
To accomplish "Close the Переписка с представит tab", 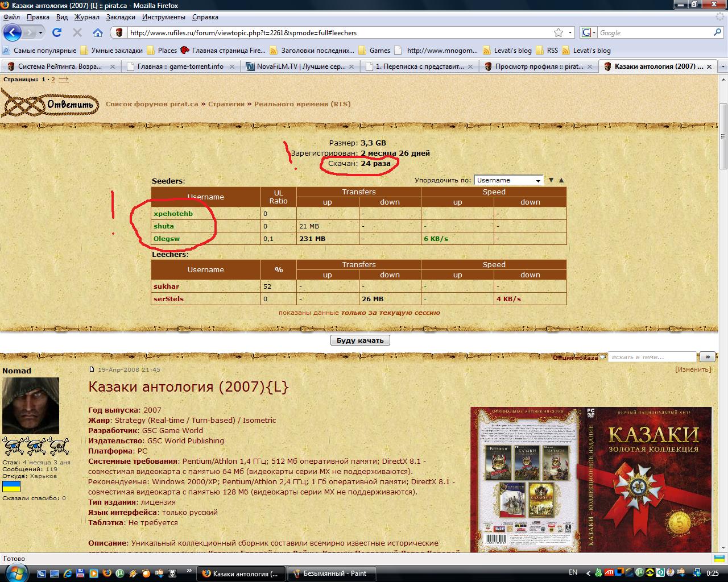I will [471, 66].
